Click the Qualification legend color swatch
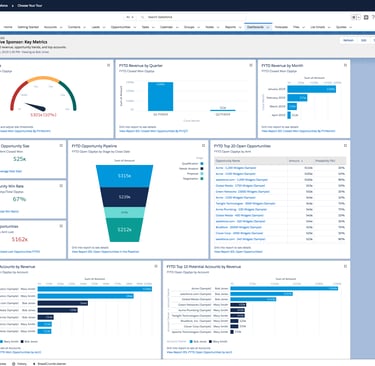375x366 pixels. [x=202, y=164]
